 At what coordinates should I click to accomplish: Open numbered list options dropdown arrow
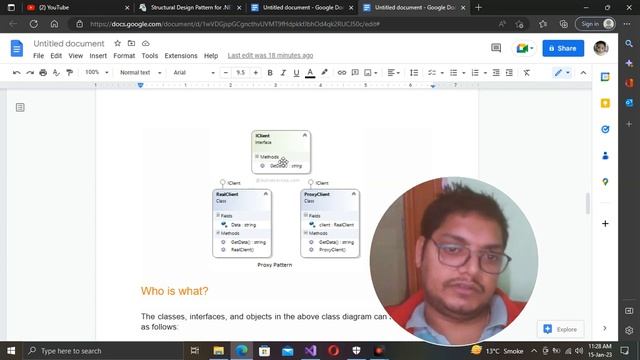485,73
